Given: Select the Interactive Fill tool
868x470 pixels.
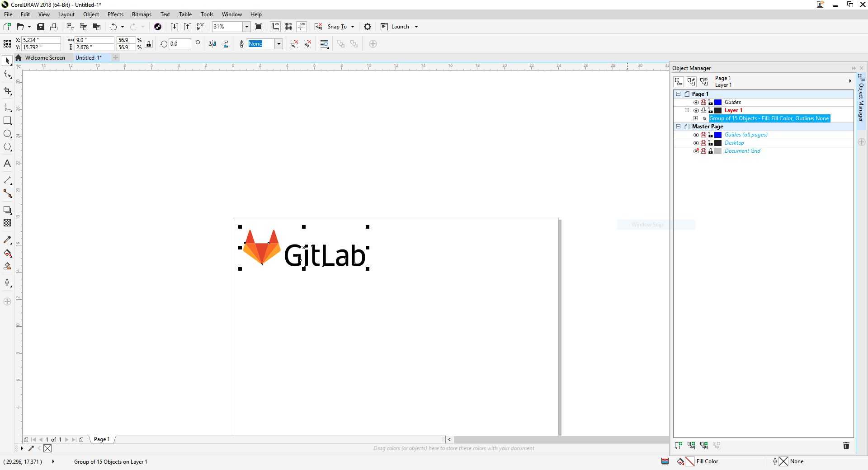Looking at the screenshot, I should [x=7, y=253].
